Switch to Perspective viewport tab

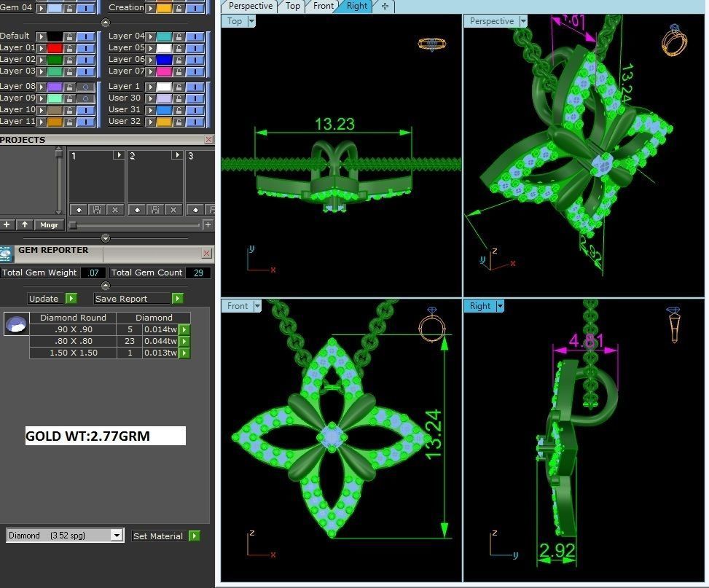tap(250, 7)
